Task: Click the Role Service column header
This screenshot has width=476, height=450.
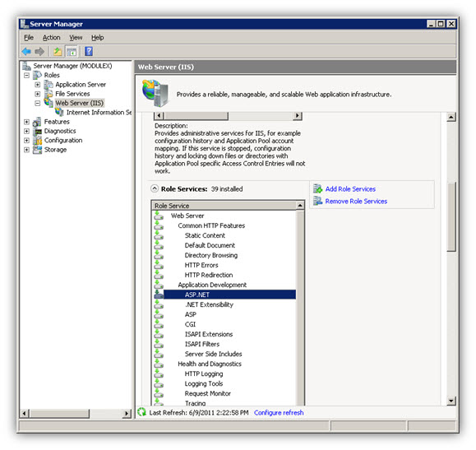Action: 224,206
